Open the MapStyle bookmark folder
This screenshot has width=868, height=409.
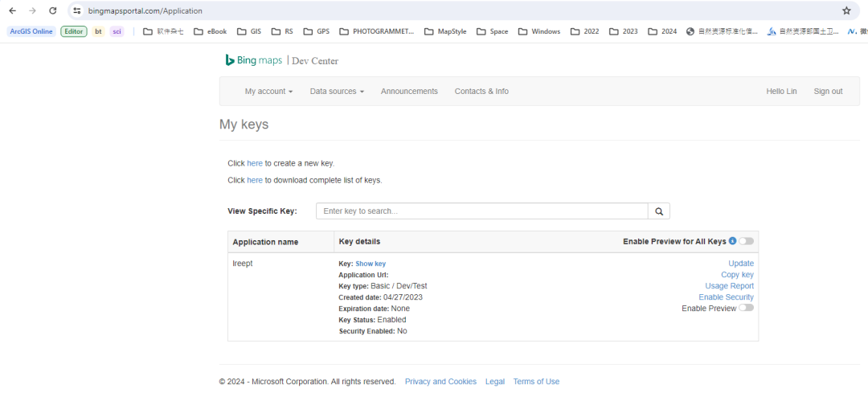(445, 31)
